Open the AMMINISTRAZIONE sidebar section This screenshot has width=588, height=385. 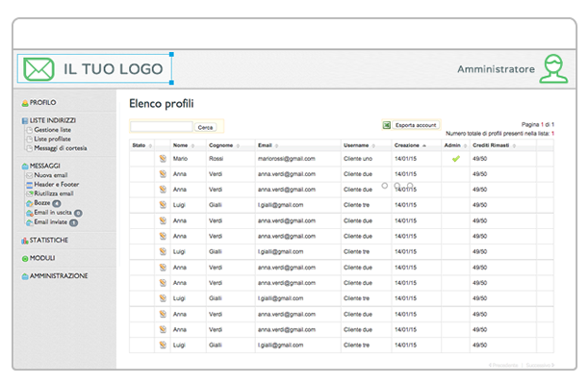[59, 276]
